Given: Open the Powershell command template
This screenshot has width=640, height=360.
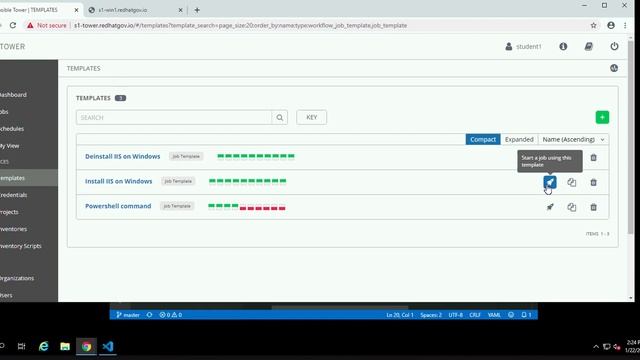Looking at the screenshot, I should coord(118,206).
